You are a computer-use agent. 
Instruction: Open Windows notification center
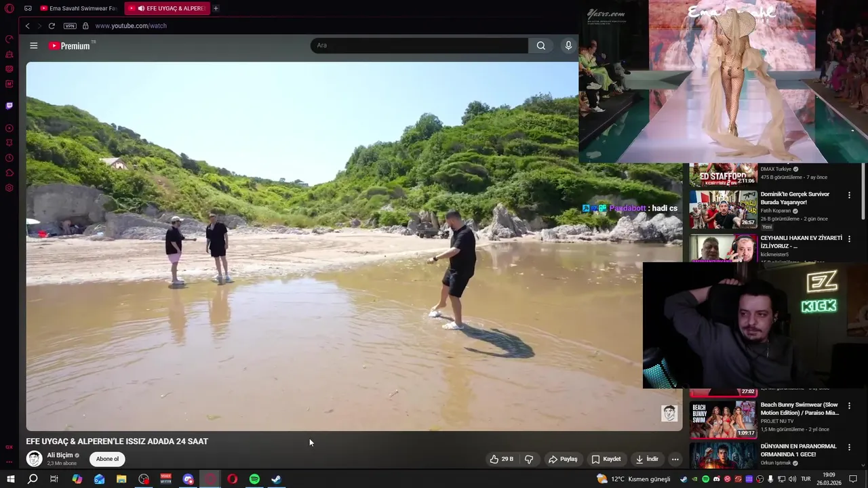(x=853, y=479)
